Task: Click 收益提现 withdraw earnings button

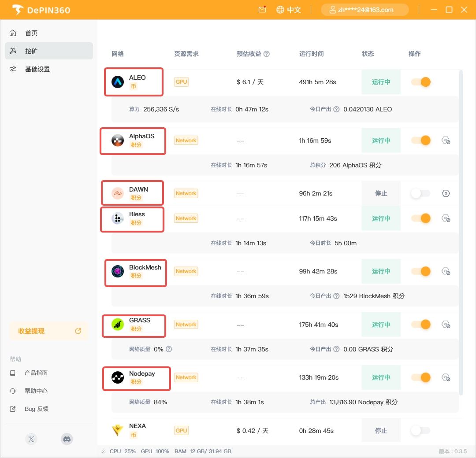Action: [x=49, y=331]
